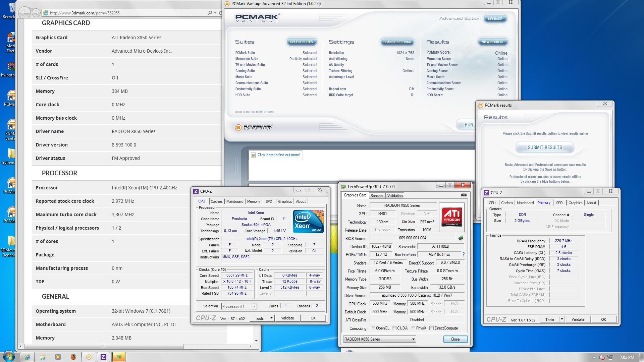
Task: Click the GPU-Z screenshot camera icon
Action: (x=464, y=195)
